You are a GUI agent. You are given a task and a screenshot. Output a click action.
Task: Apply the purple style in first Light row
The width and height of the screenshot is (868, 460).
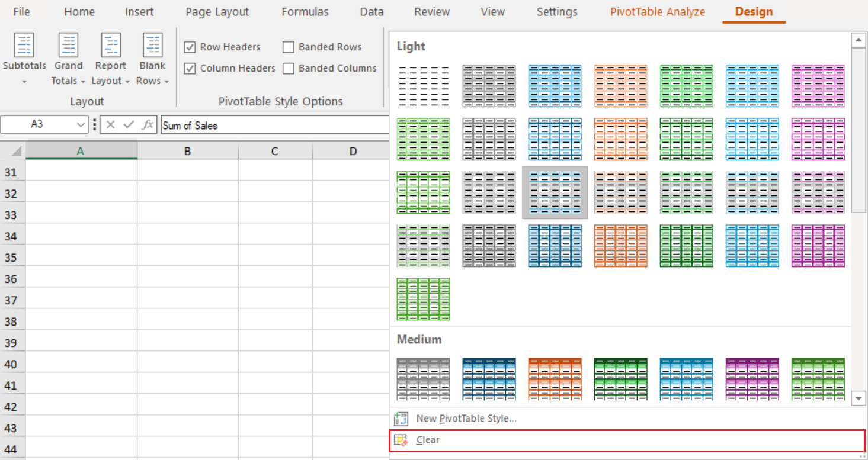pyautogui.click(x=818, y=86)
